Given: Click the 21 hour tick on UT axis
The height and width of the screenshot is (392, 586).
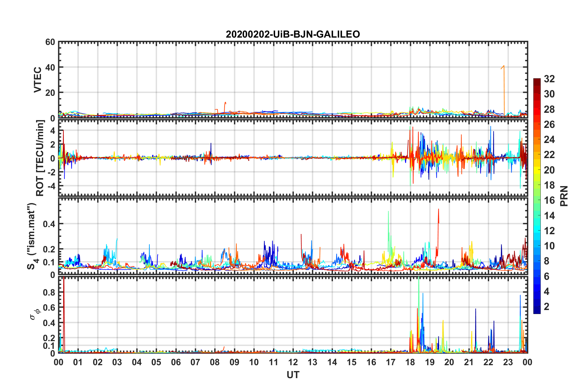Looking at the screenshot, I should pyautogui.click(x=469, y=362).
